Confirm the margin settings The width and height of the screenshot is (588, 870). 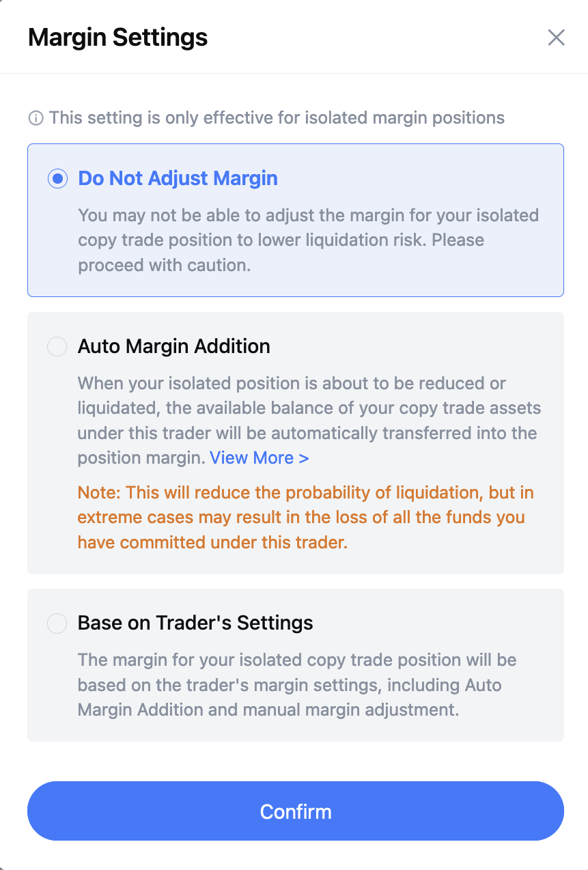(x=296, y=811)
